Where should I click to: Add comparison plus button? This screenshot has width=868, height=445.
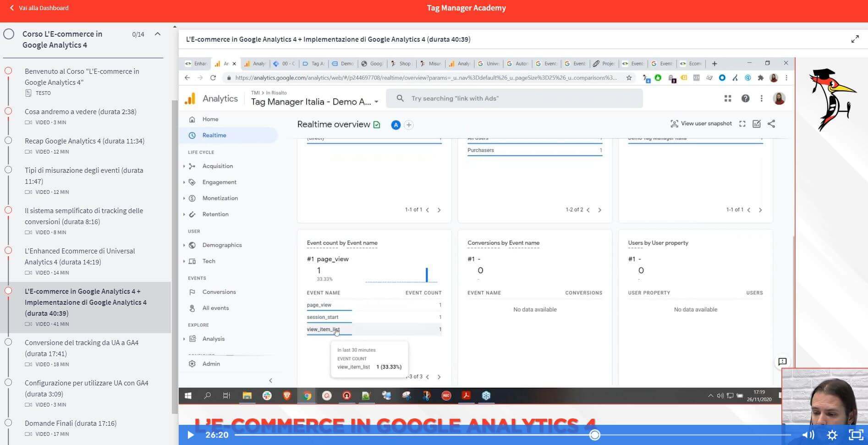(x=408, y=125)
